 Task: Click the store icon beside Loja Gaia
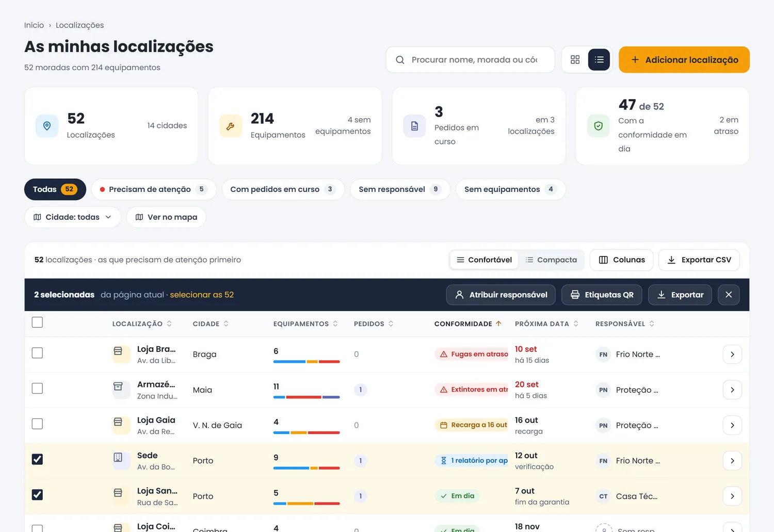pos(118,422)
